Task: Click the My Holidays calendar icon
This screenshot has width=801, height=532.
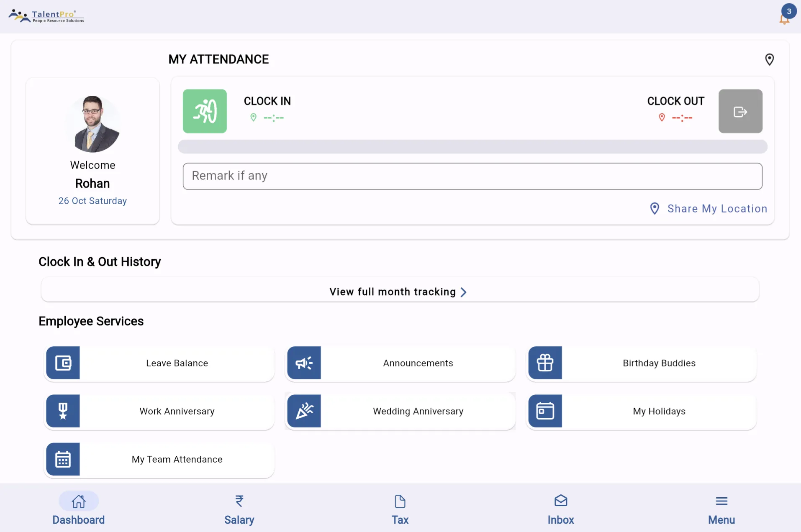Action: click(x=545, y=411)
